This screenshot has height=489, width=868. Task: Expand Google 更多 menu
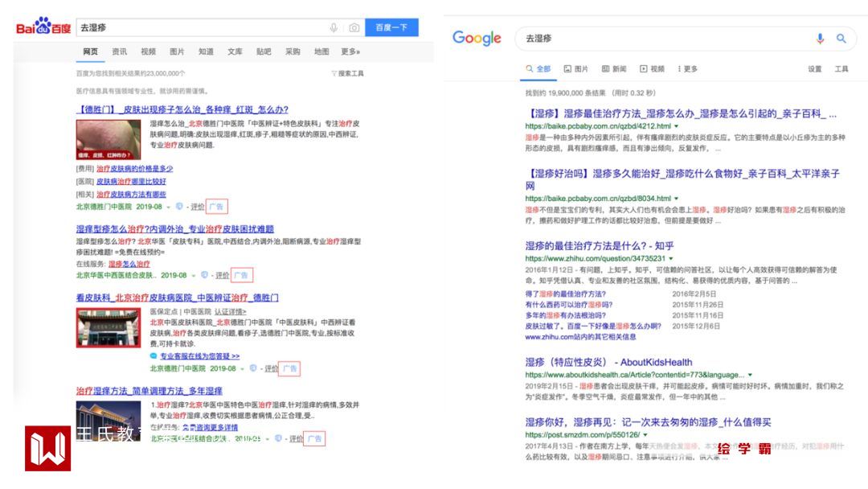(687, 68)
